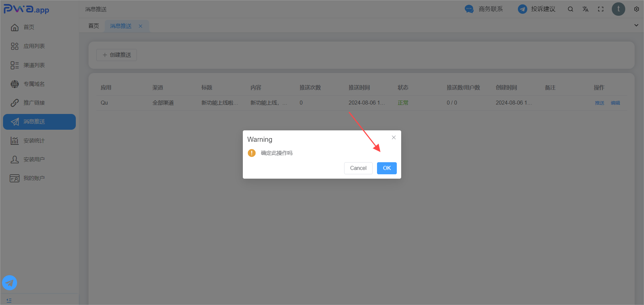
Task: Click the language translation icon
Action: click(x=585, y=9)
